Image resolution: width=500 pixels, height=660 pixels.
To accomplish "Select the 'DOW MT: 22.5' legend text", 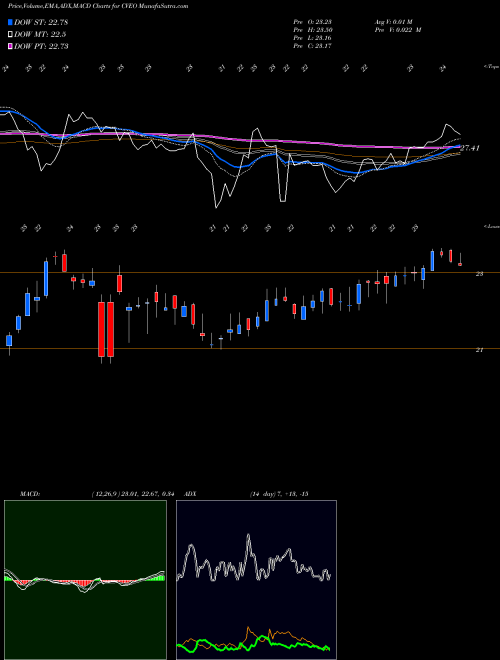I will tap(40, 34).
